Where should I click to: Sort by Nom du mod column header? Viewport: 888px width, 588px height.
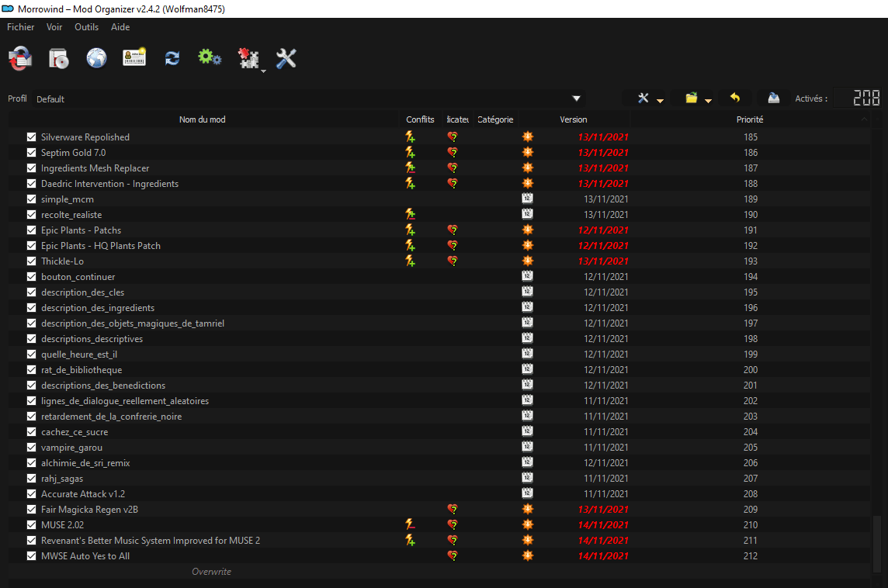click(x=202, y=119)
